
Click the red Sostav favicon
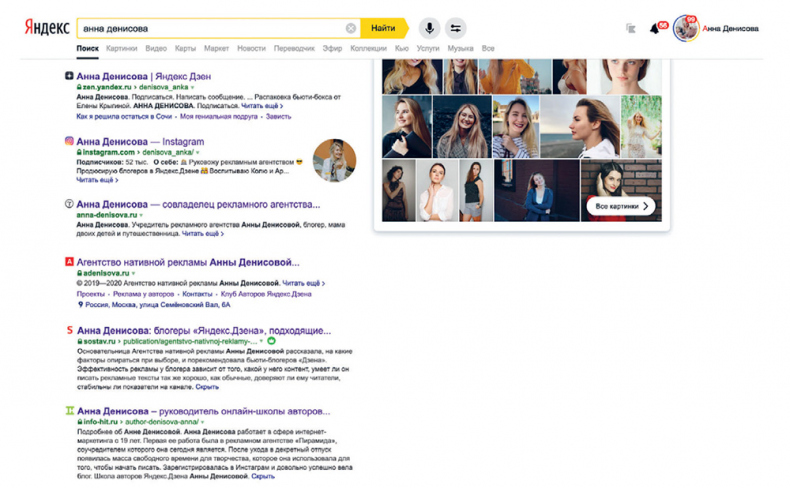pos(69,329)
